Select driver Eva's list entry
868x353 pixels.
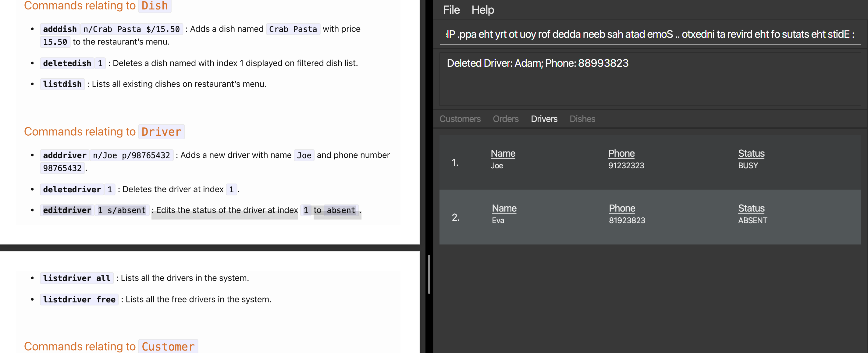point(650,217)
